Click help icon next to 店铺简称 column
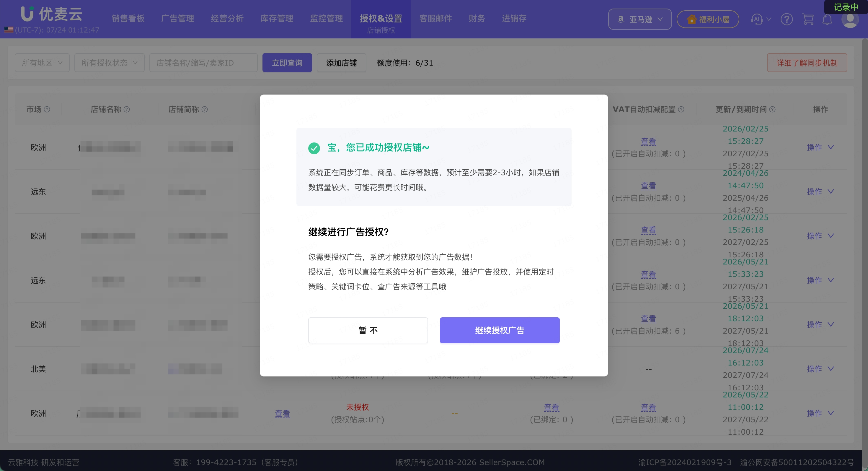 [x=205, y=109]
